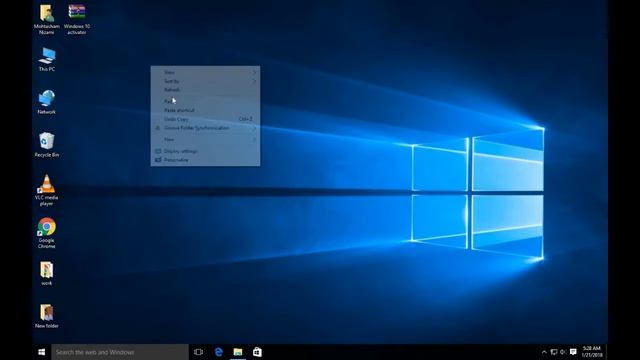
Task: Choose Paste from the context menu
Action: coord(205,101)
